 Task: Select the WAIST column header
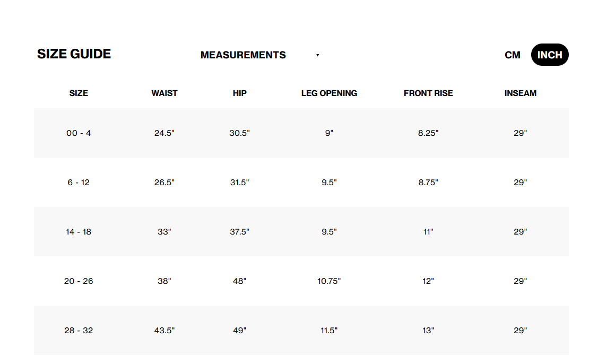pyautogui.click(x=164, y=93)
